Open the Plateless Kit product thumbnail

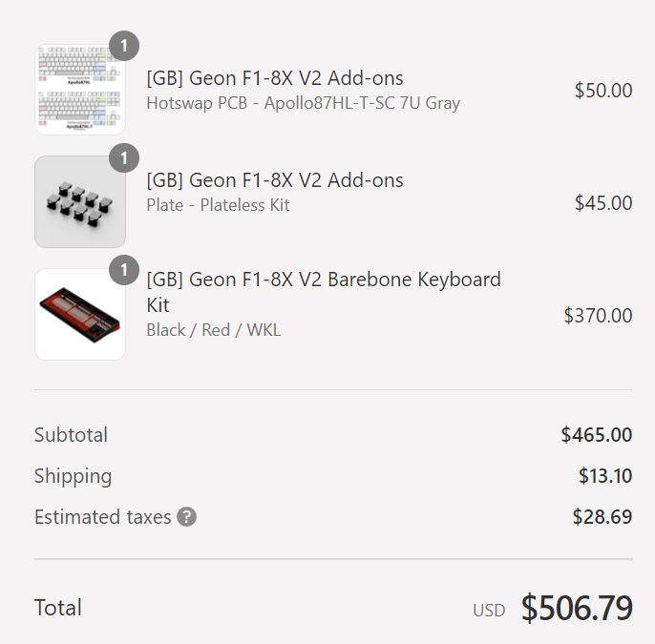[80, 202]
